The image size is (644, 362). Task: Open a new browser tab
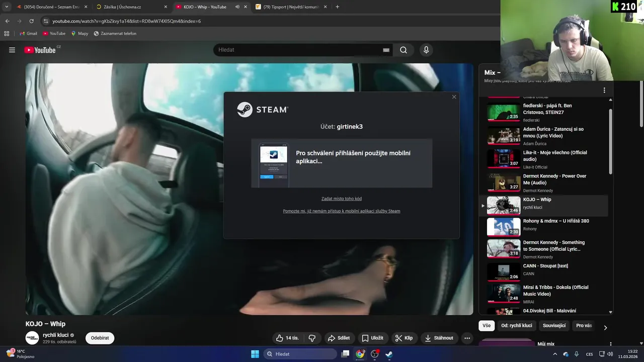pos(337,7)
